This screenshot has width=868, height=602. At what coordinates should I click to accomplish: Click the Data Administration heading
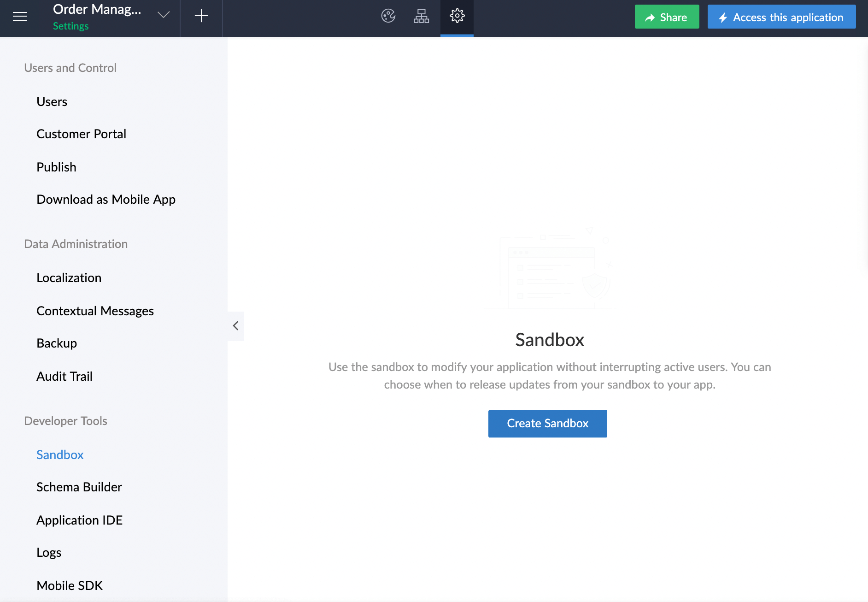click(76, 244)
